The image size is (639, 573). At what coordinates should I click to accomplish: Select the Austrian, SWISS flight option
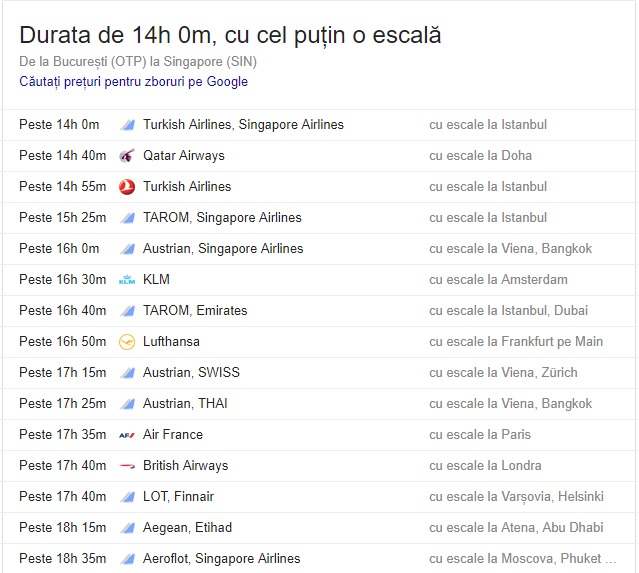(191, 373)
